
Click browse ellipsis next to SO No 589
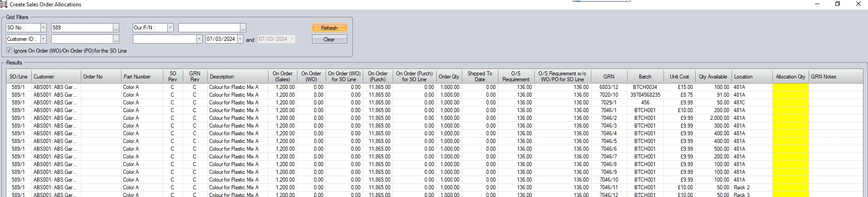(116, 28)
